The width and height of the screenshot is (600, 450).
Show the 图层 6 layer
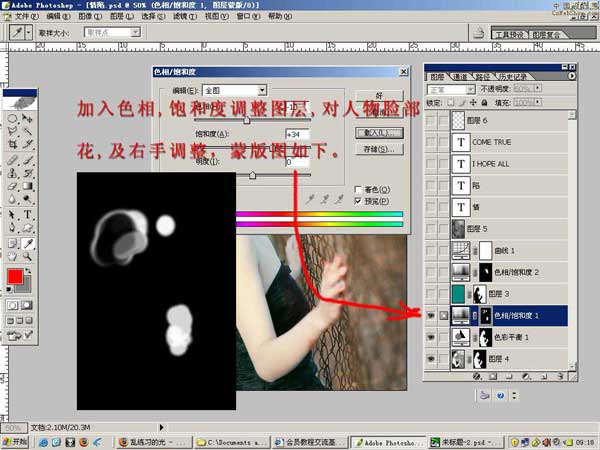[431, 121]
